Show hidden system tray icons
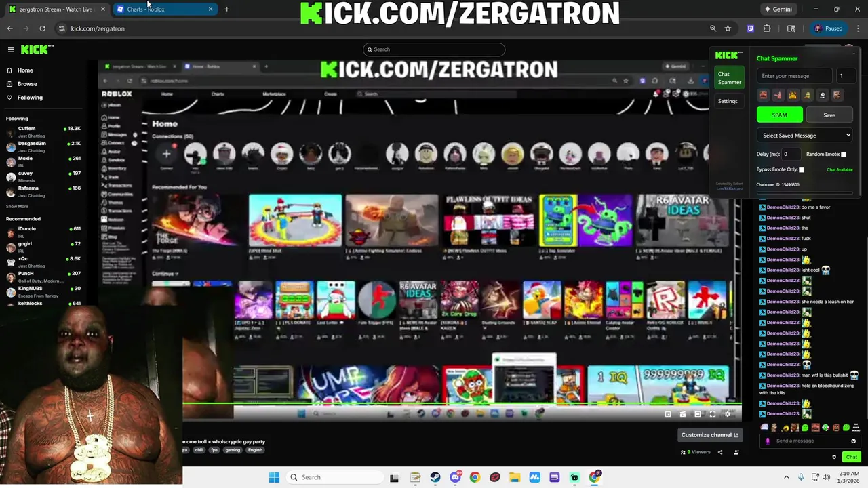The height and width of the screenshot is (488, 868). point(787,477)
